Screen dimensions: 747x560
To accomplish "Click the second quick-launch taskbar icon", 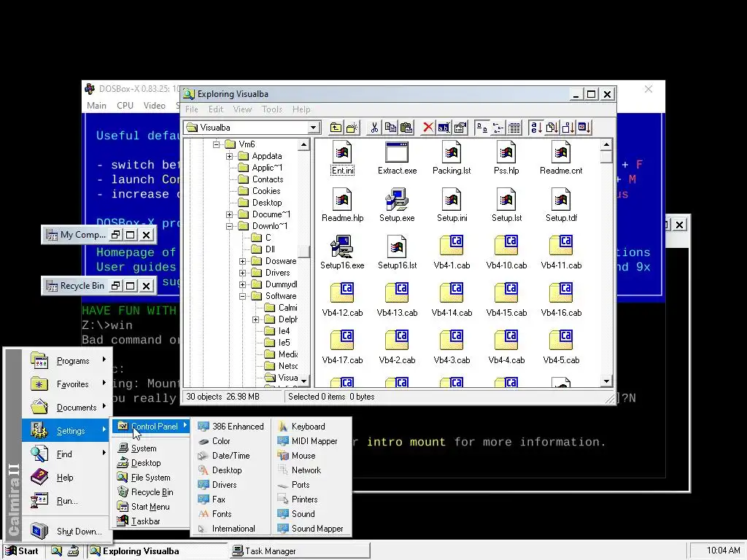I will (x=73, y=551).
